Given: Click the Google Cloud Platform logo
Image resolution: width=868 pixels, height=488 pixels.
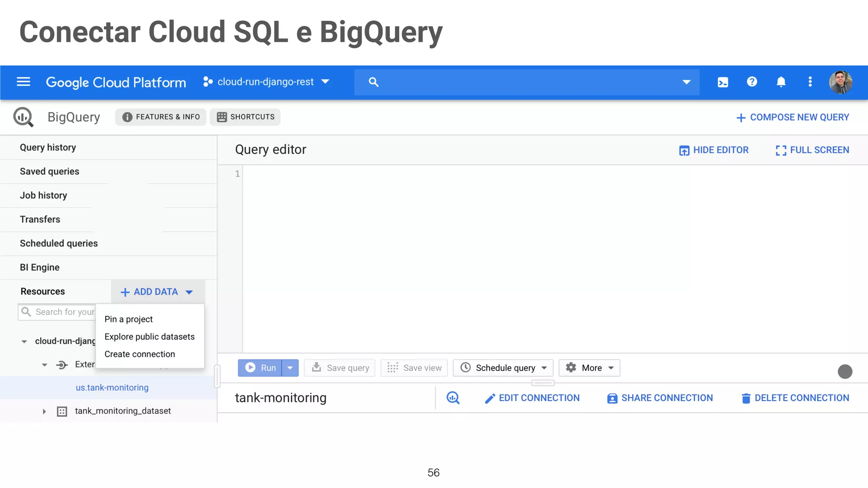Looking at the screenshot, I should click(x=116, y=82).
